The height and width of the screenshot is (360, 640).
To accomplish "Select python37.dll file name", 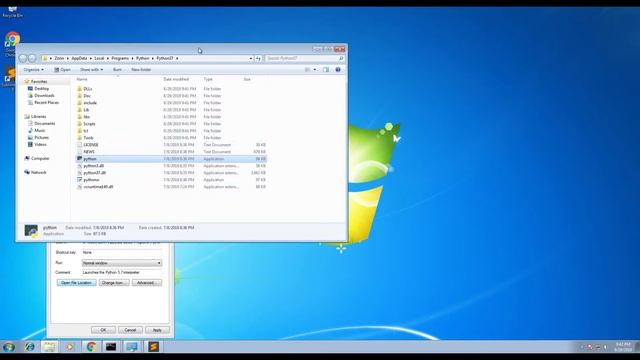I will click(x=95, y=173).
